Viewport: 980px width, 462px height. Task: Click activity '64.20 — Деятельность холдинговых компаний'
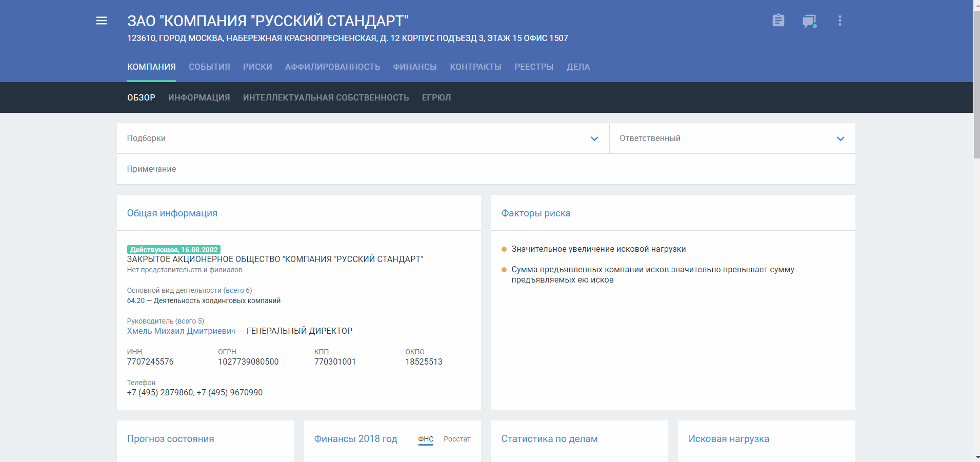click(x=204, y=301)
